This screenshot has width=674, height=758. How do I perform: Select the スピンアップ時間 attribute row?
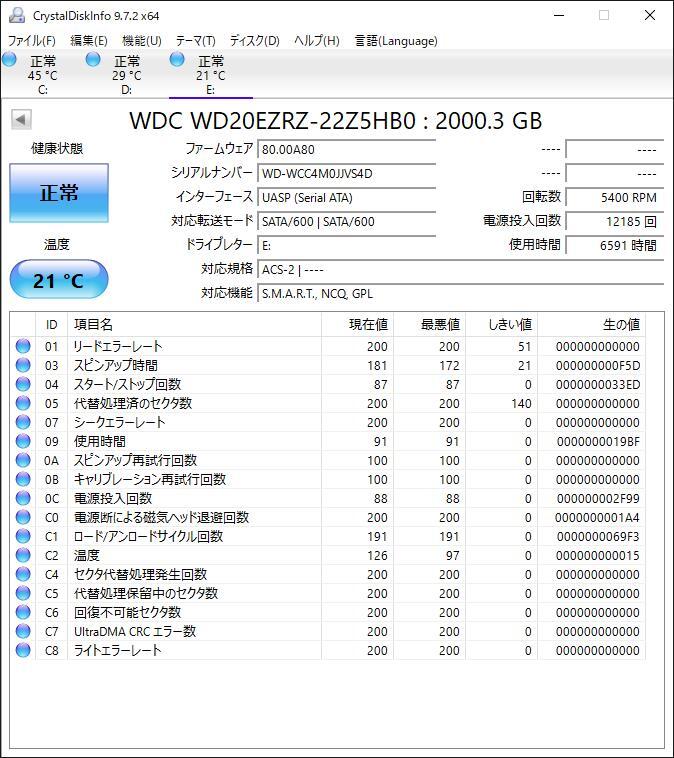[x=328, y=365]
